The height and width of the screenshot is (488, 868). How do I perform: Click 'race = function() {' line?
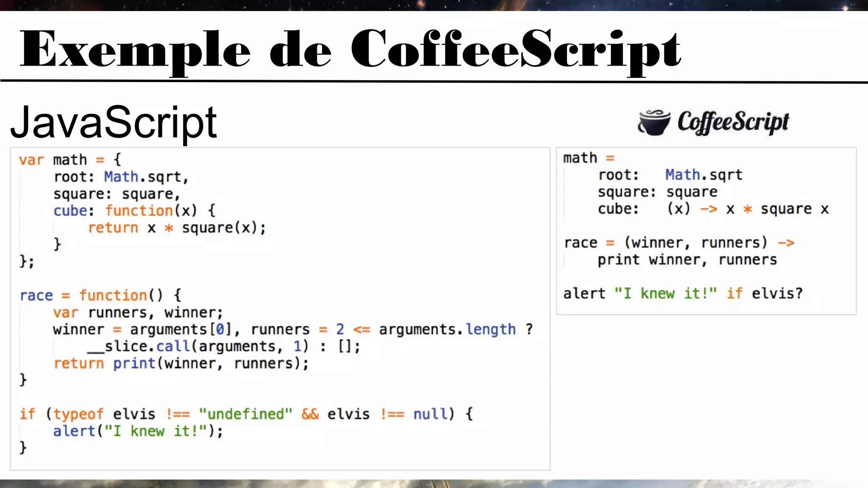point(101,295)
